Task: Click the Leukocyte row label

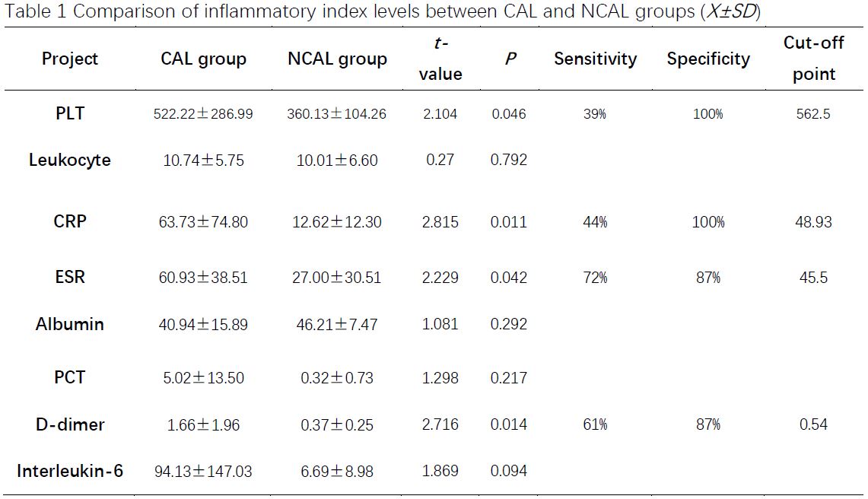Action: [x=70, y=160]
